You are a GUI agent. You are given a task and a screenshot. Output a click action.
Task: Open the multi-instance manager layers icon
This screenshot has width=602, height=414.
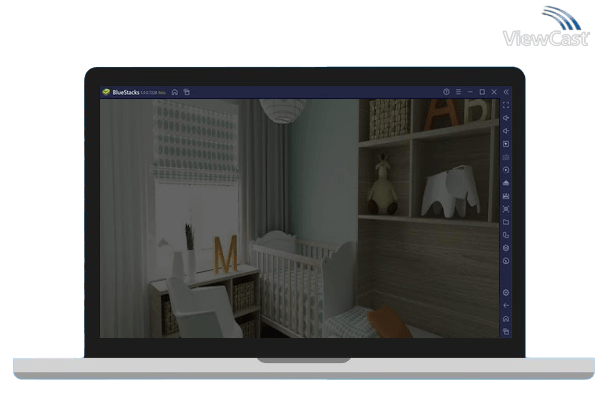pyautogui.click(x=506, y=248)
